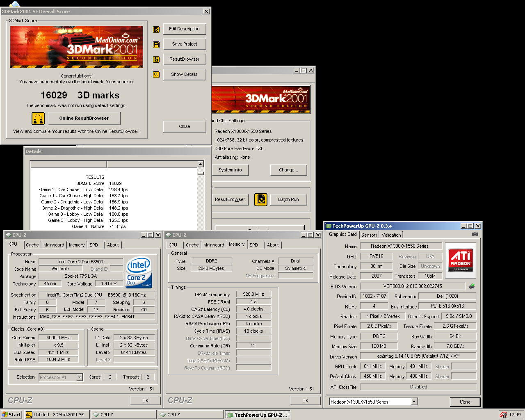The image size is (525, 420).
Task: Open SPD tab in left CPU-Z
Action: [94, 245]
